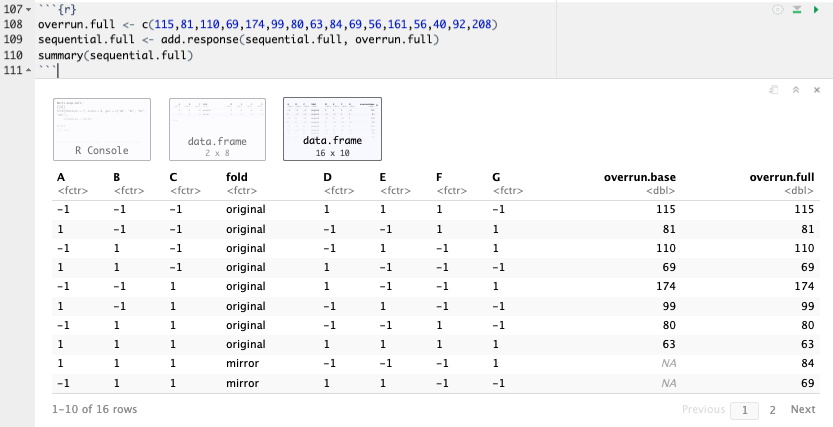Viewport: 833px width, 427px height.
Task: Click first mirror fold cell
Action: pyautogui.click(x=242, y=363)
